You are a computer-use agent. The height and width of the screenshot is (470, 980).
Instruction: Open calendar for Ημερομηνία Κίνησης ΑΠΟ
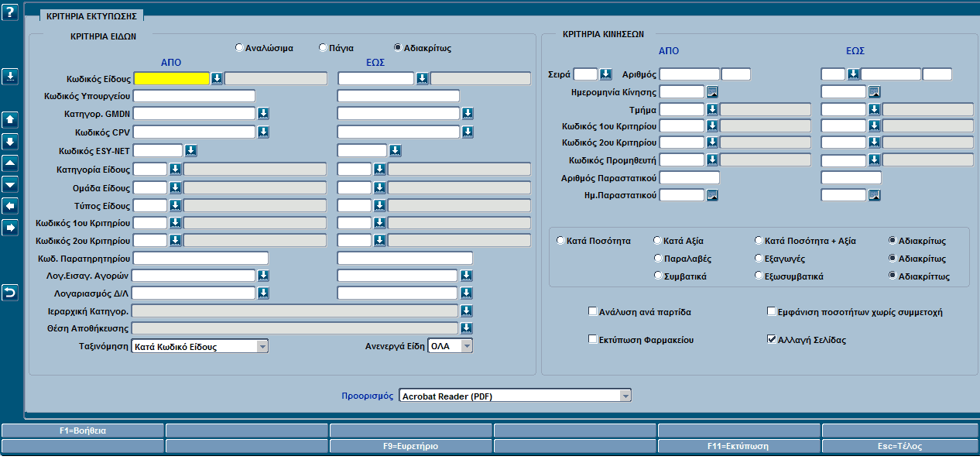712,91
